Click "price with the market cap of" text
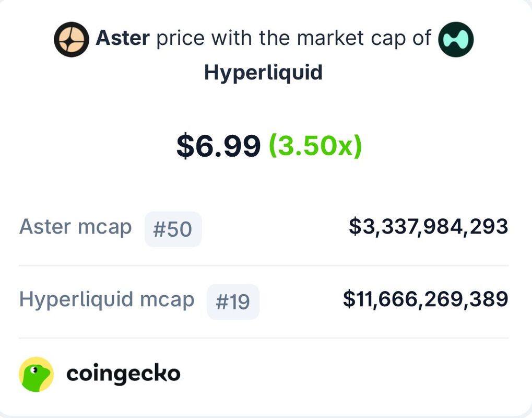532x418 pixels. [x=293, y=38]
